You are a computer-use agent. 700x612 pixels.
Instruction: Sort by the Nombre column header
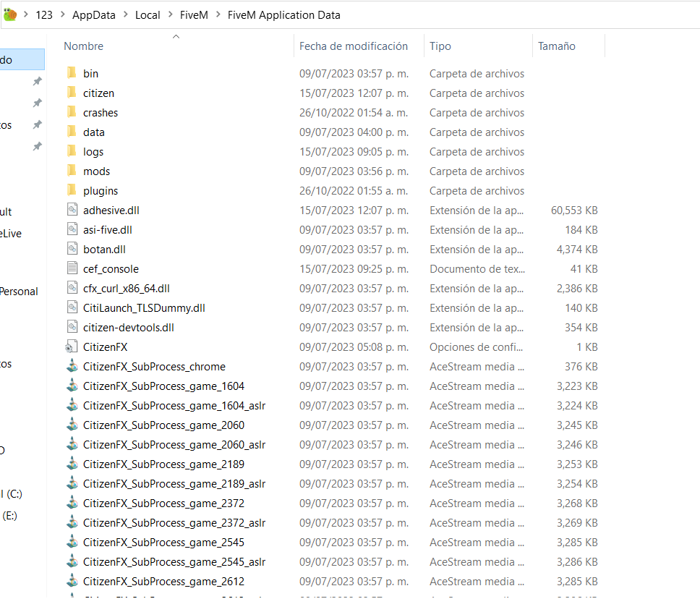coord(83,46)
